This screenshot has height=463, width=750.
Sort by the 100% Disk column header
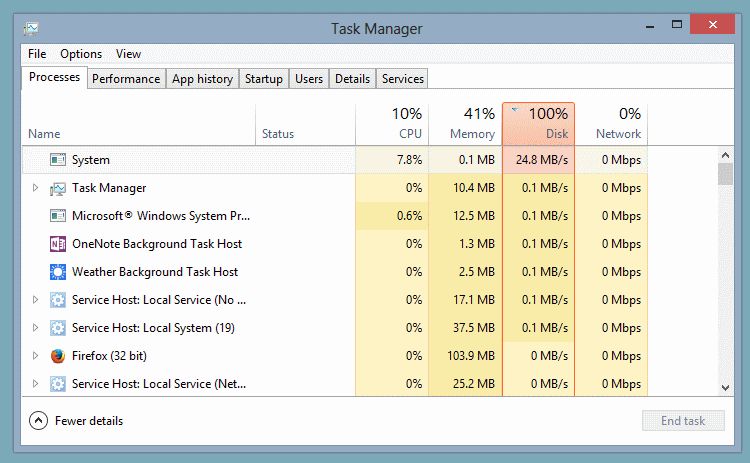click(x=538, y=124)
